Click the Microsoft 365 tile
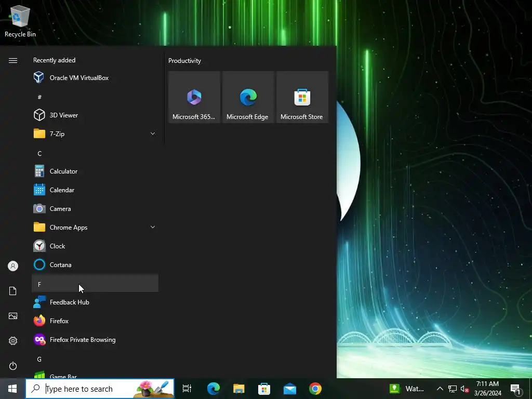532x399 pixels. coord(194,97)
